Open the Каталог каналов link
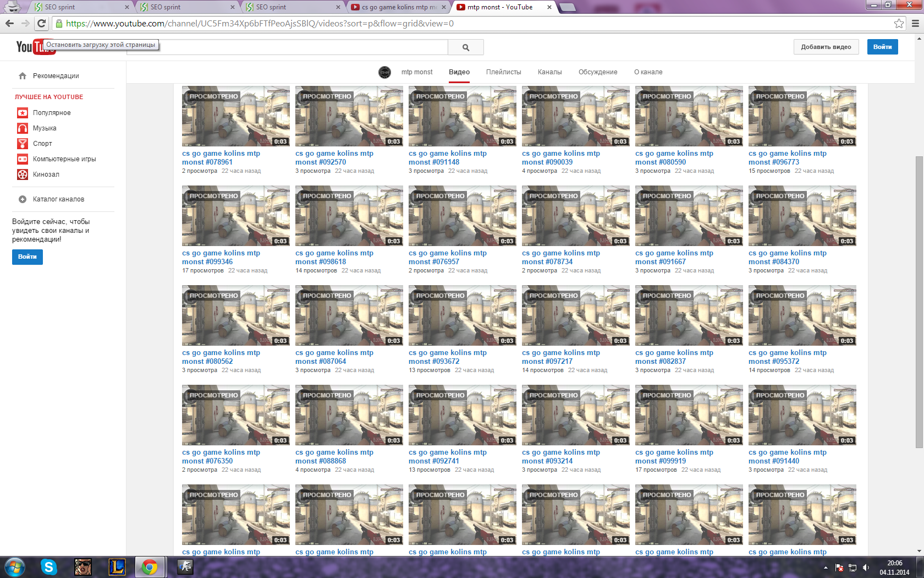The image size is (924, 578). click(x=58, y=199)
